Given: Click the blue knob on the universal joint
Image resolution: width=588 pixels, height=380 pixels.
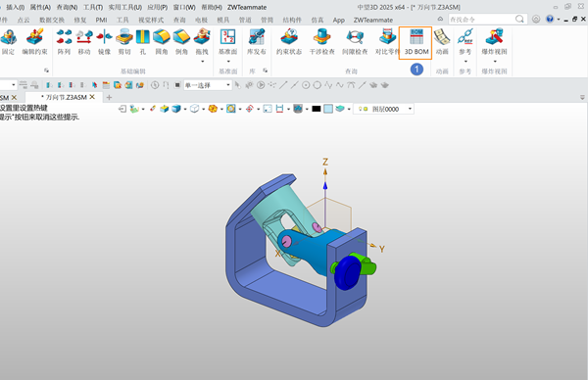Looking at the screenshot, I should click(348, 273).
